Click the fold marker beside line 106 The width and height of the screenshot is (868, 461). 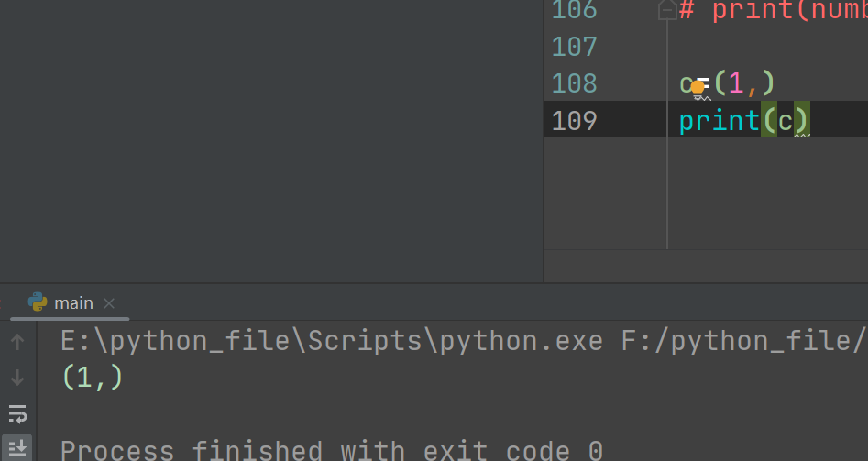pyautogui.click(x=667, y=10)
